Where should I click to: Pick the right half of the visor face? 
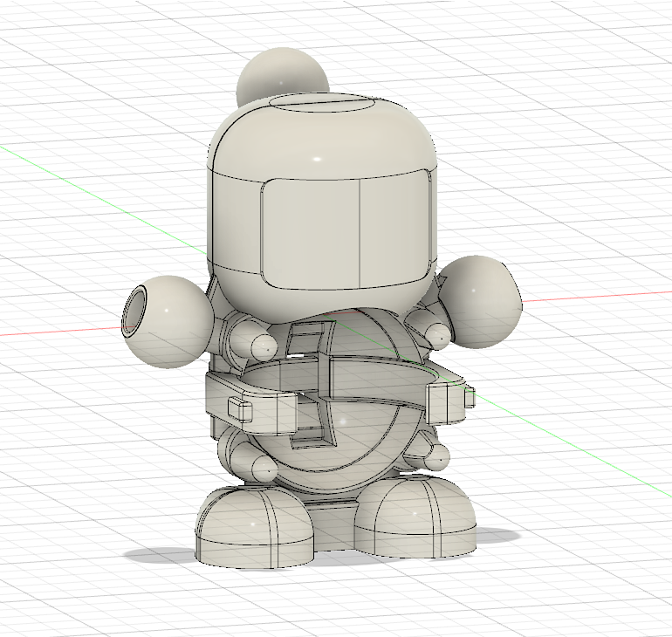[x=394, y=229]
